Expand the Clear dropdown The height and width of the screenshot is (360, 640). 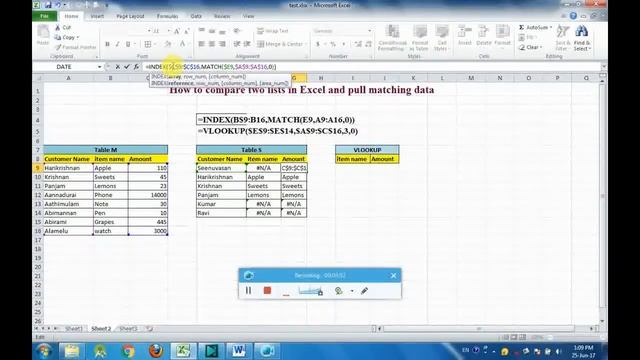tap(541, 47)
